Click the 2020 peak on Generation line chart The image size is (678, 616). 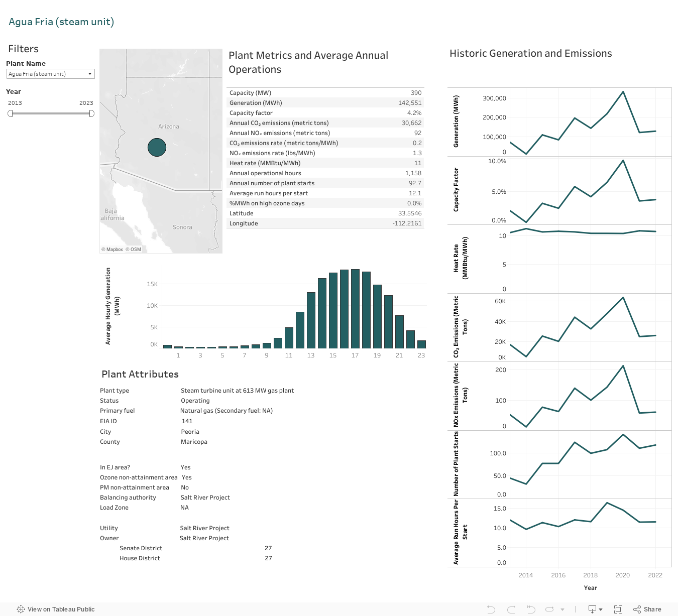click(623, 92)
